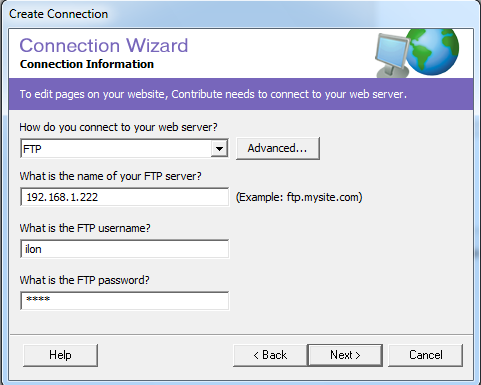Click the 'What is the FTP password?' label
Viewport: 481px width, 385px height.
click(x=84, y=280)
